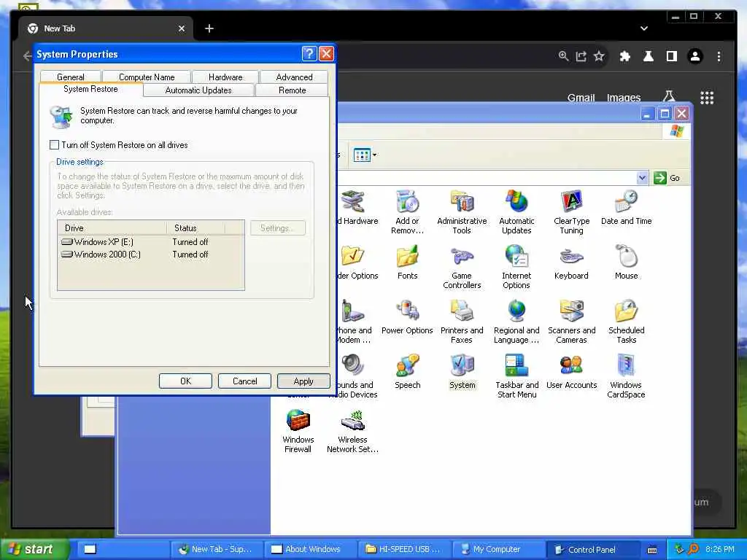
Task: Click Chrome share page icon
Action: coord(581,57)
